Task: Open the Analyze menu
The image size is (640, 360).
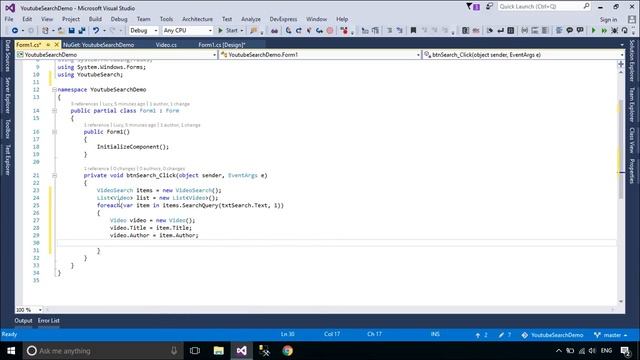Action: (x=251, y=19)
